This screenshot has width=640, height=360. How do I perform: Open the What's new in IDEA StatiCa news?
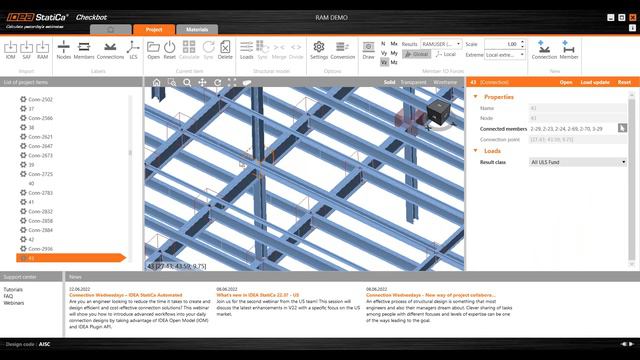click(x=258, y=295)
